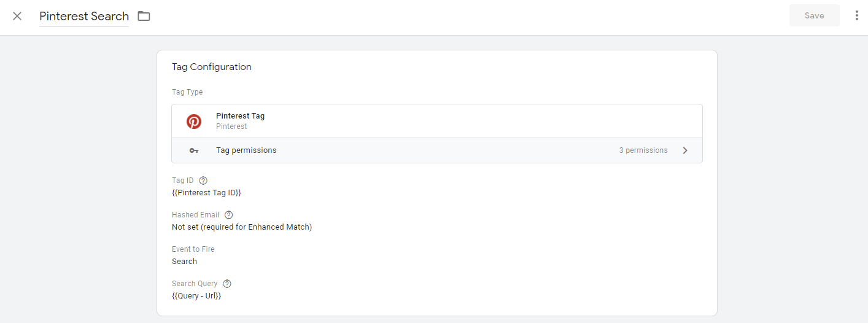Select the Pinterest Tag type row
Image resolution: width=868 pixels, height=323 pixels.
436,121
